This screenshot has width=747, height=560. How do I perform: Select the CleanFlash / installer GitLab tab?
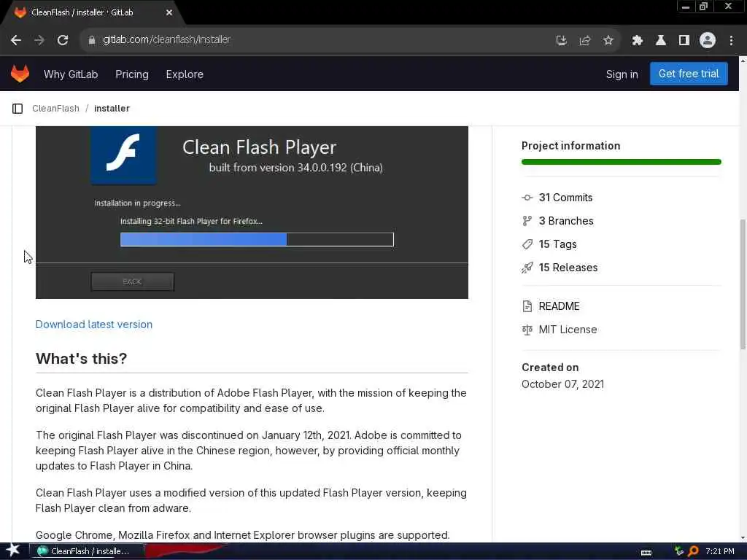coord(93,12)
